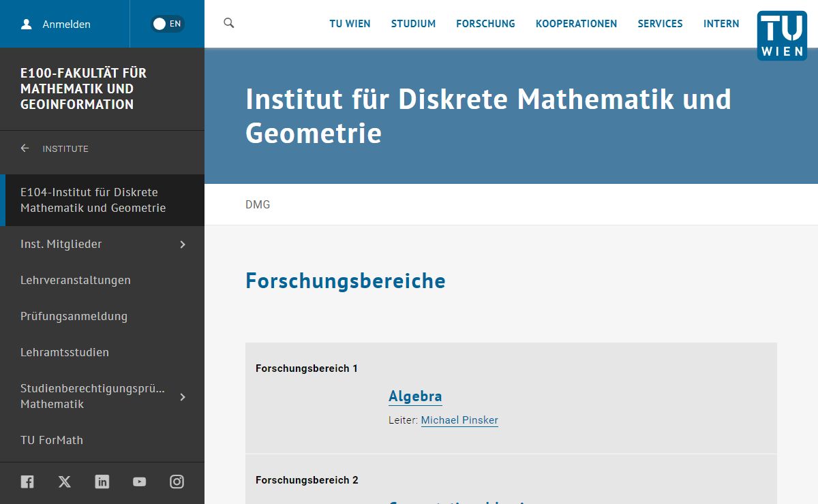
Task: Toggle the EN language switch
Action: [x=168, y=24]
